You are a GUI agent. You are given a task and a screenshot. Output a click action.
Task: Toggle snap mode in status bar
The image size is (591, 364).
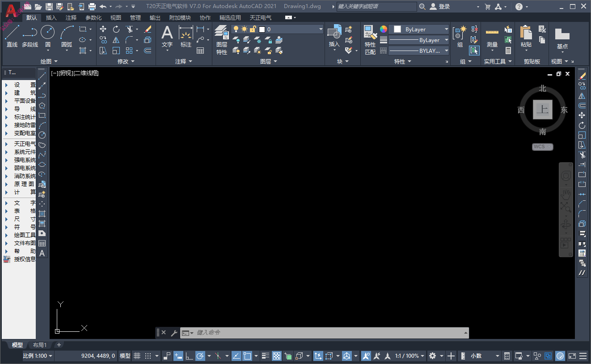(x=148, y=356)
